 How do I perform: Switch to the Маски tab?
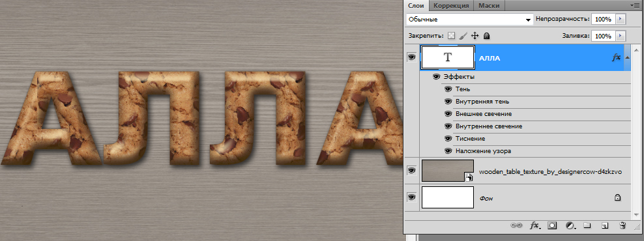pyautogui.click(x=489, y=5)
